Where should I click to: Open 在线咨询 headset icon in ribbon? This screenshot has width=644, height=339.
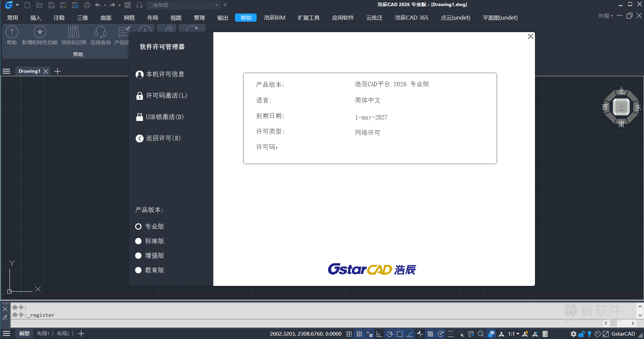[100, 32]
